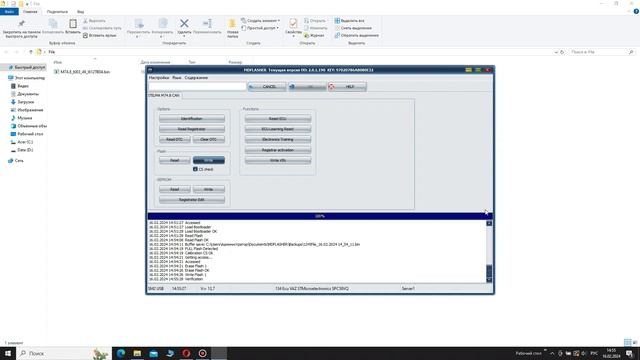The image size is (640, 360).
Task: Select Быстрый доступ in navigation pane
Action: pos(27,67)
